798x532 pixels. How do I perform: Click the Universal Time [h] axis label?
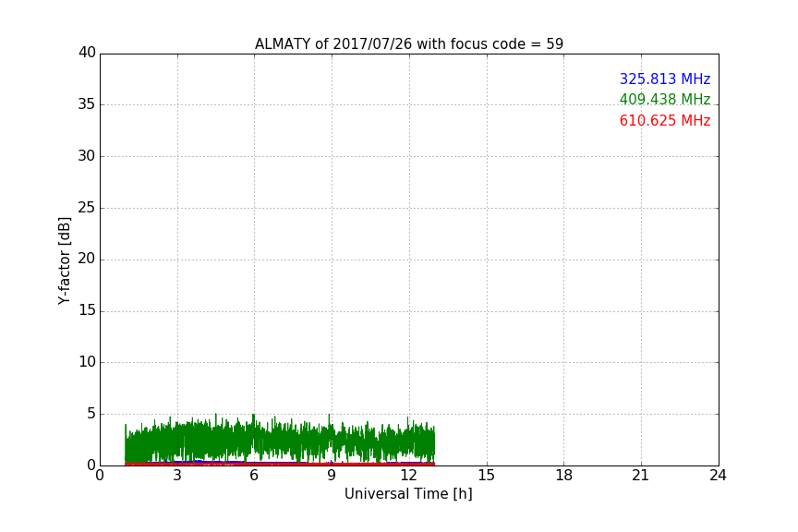coord(408,494)
